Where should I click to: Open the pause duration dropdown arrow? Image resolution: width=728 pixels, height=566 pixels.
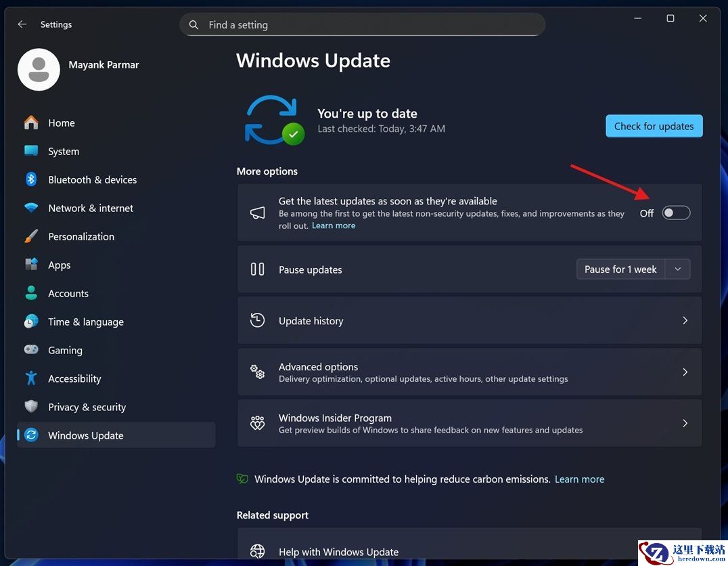pyautogui.click(x=678, y=269)
